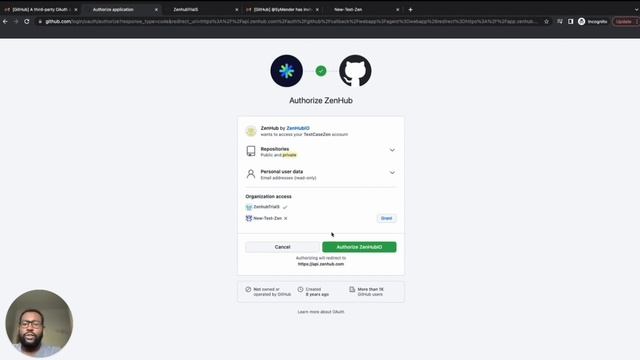Click the ZenHub app logo icon
Screen dimensions: 640x360
click(287, 71)
